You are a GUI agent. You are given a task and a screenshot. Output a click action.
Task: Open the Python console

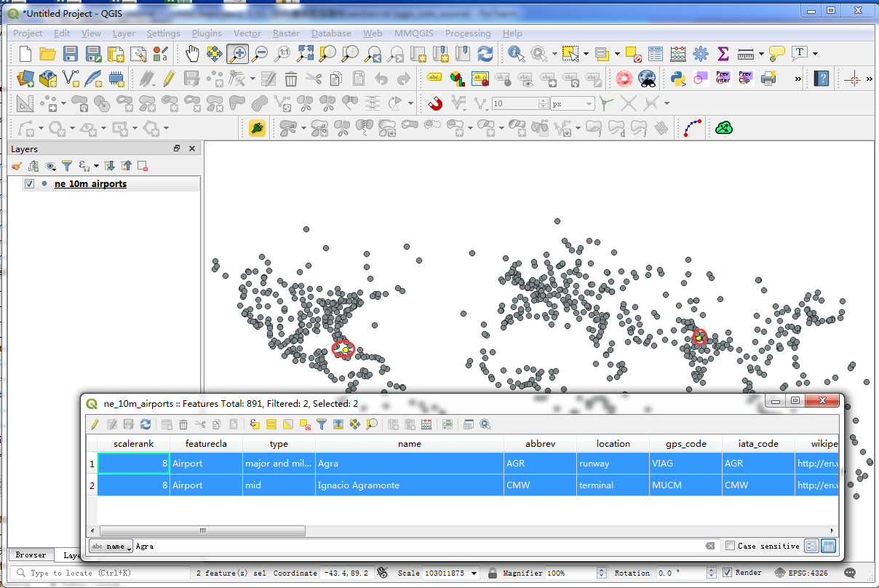tap(678, 78)
